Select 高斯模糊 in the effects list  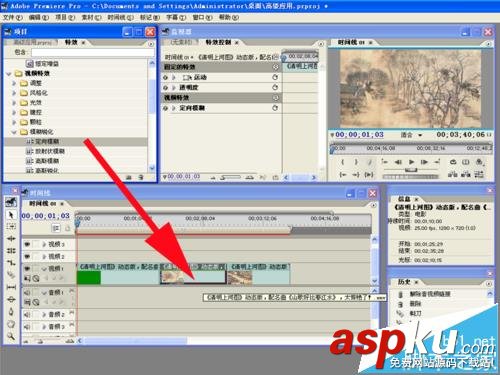(x=46, y=161)
